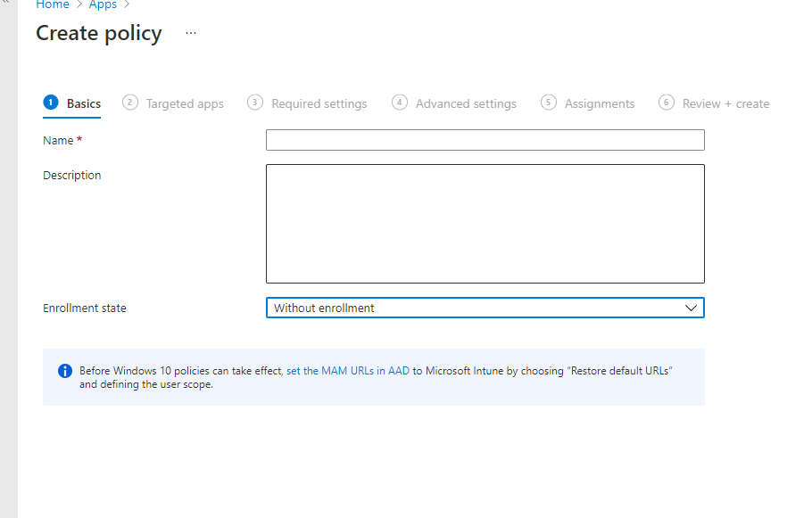Viewport: 812px width, 518px height.
Task: Open the Required settings tab
Action: (x=319, y=103)
